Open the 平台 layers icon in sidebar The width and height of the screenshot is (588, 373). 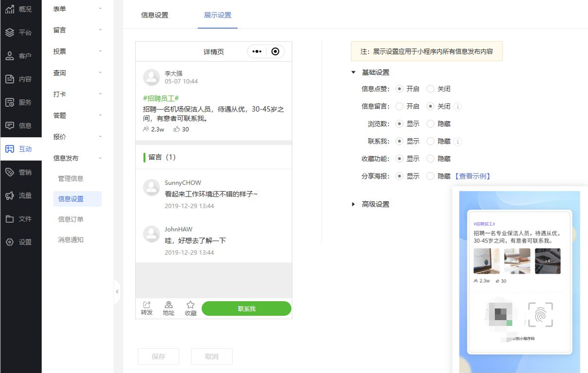(10, 32)
